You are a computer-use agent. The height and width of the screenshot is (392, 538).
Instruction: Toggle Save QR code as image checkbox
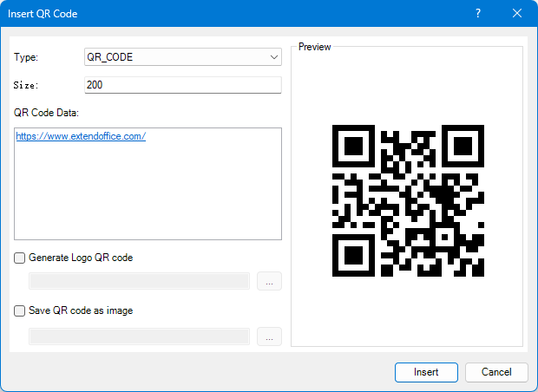coord(20,310)
